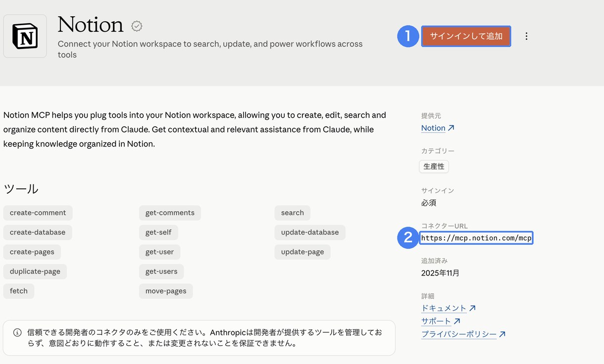Select the create-database tool chip
The width and height of the screenshot is (604, 364).
pos(38,232)
